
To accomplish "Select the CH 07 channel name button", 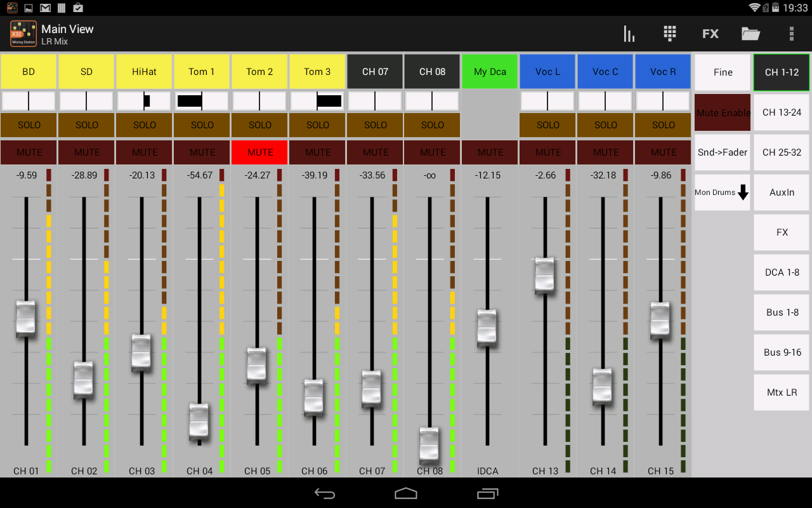I will click(375, 72).
